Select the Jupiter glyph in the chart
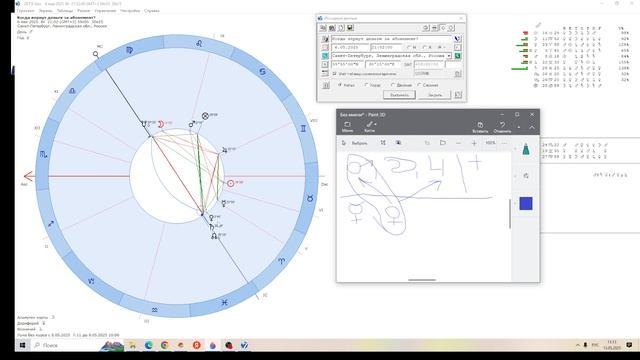This screenshot has height=360, width=640. pos(224,150)
